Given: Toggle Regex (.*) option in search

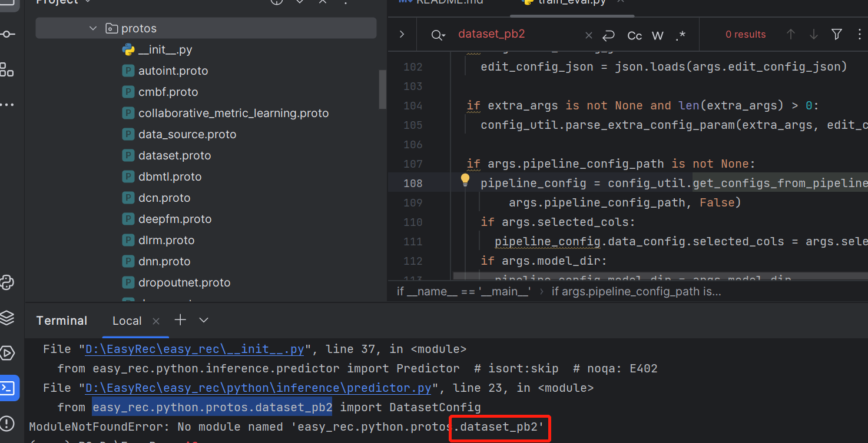Looking at the screenshot, I should click(x=681, y=36).
